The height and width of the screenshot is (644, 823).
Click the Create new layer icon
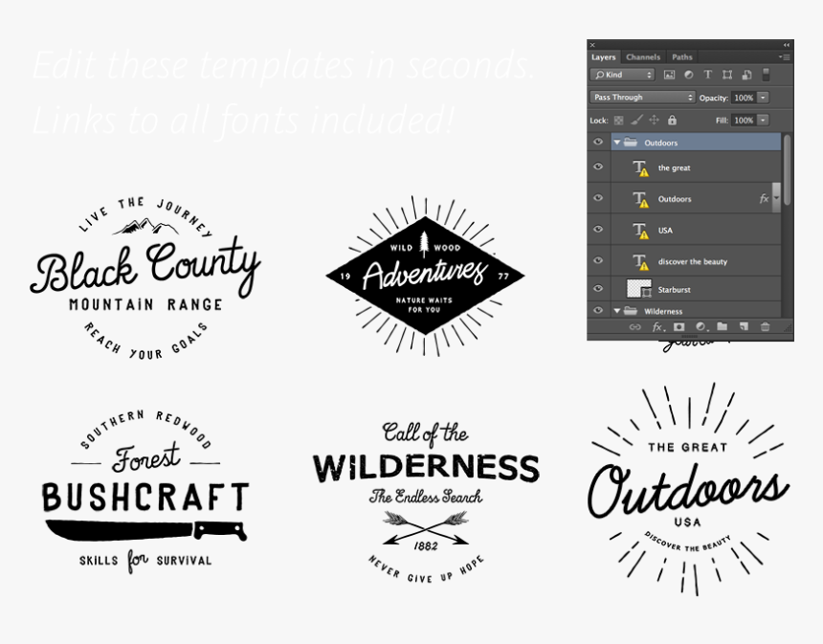[x=744, y=326]
